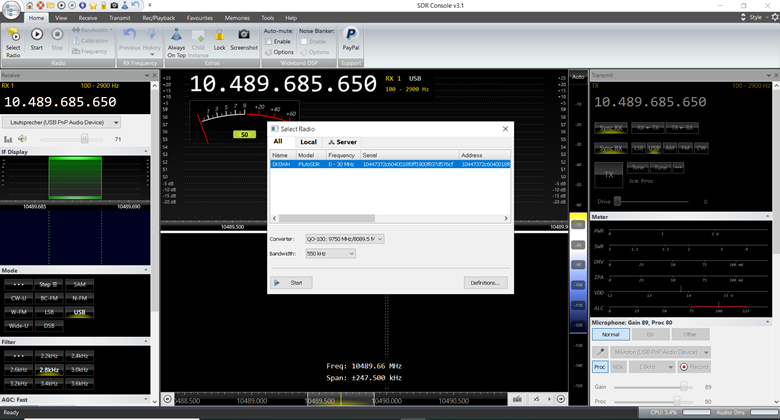Image resolution: width=780 pixels, height=420 pixels.
Task: Close the Select Radio dialog
Action: pos(505,129)
